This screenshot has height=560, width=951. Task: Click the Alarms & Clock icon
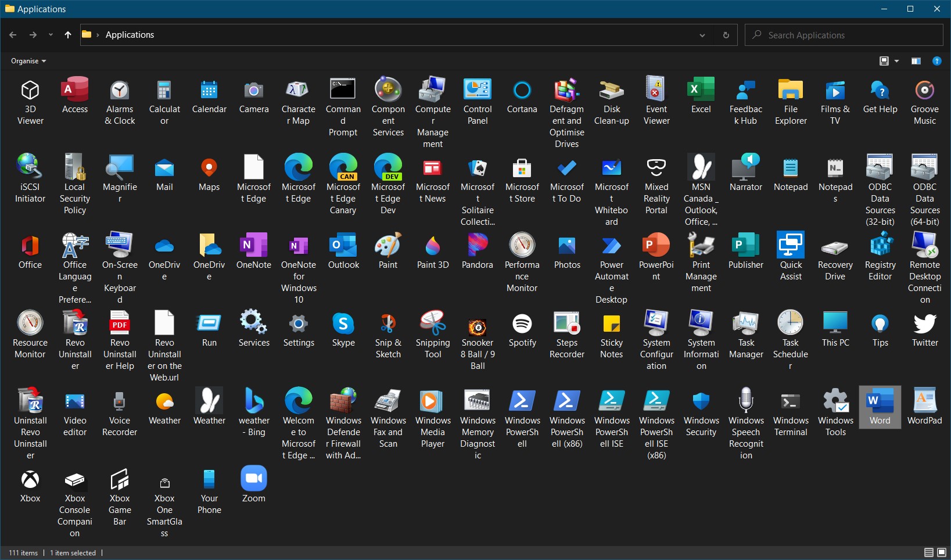[120, 90]
